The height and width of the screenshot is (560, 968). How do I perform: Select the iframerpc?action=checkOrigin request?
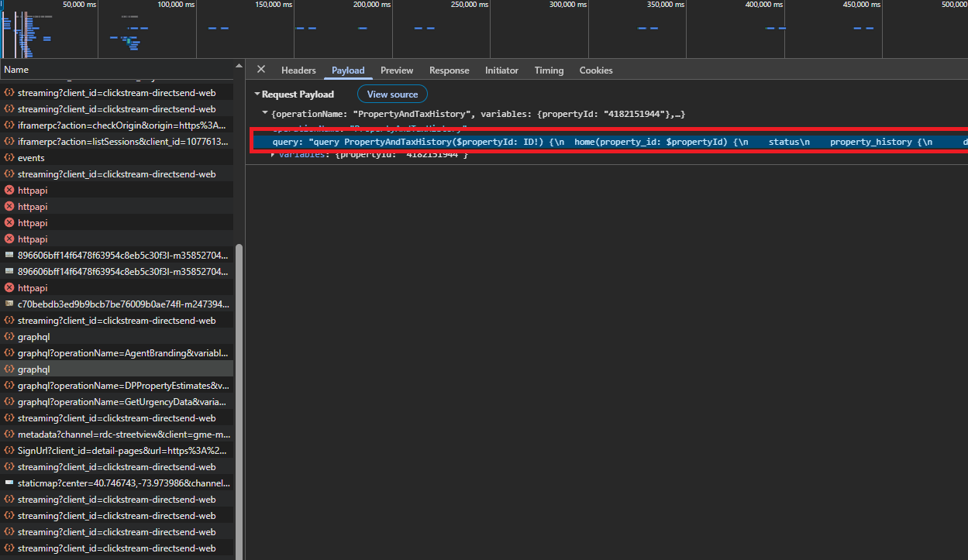116,125
